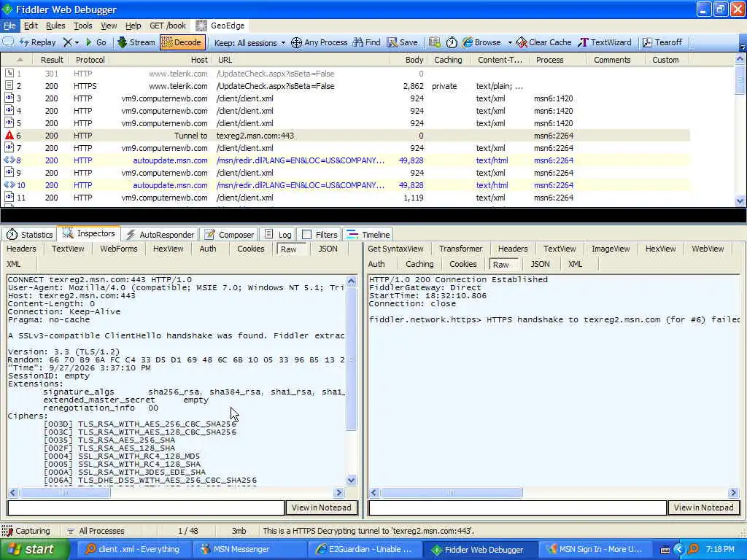Viewport: 747px width, 560px height.
Task: Toggle Capturing in status bar
Action: pos(26,531)
